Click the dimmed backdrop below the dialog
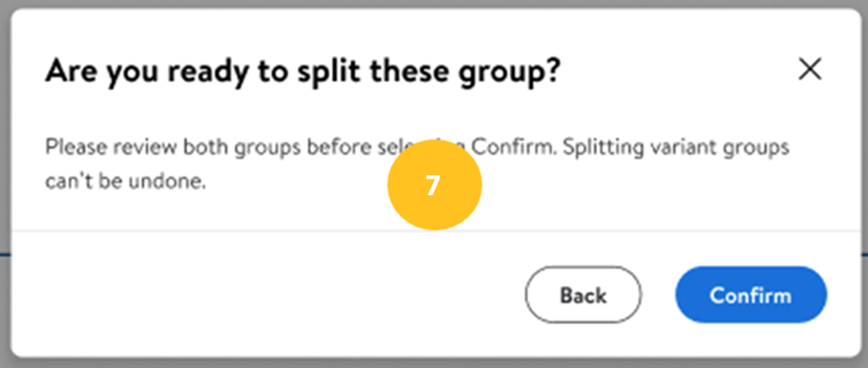The width and height of the screenshot is (868, 368). (x=416, y=363)
